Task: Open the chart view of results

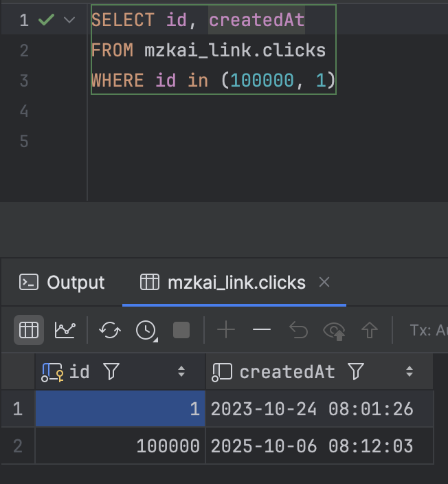Action: pyautogui.click(x=65, y=331)
